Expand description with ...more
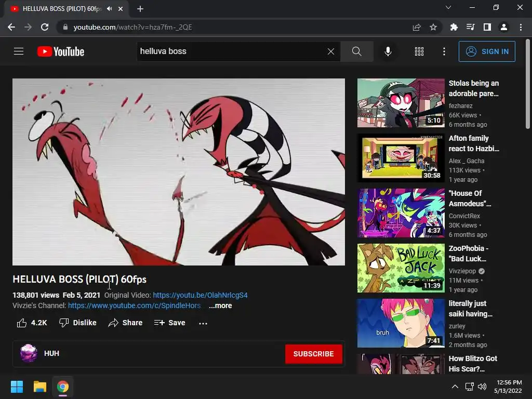Viewport: 532px width, 399px height. click(x=220, y=305)
